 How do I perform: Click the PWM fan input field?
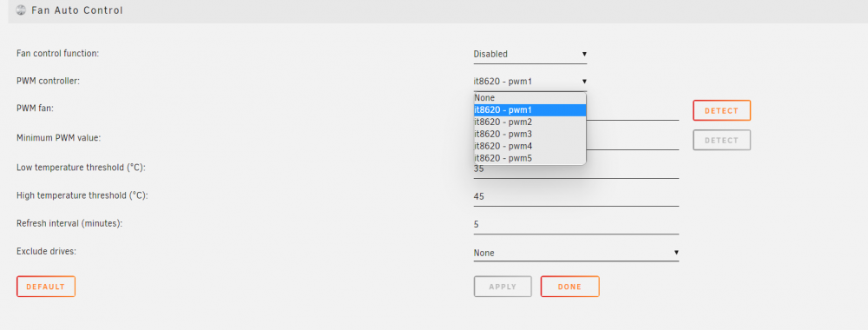coord(632,111)
